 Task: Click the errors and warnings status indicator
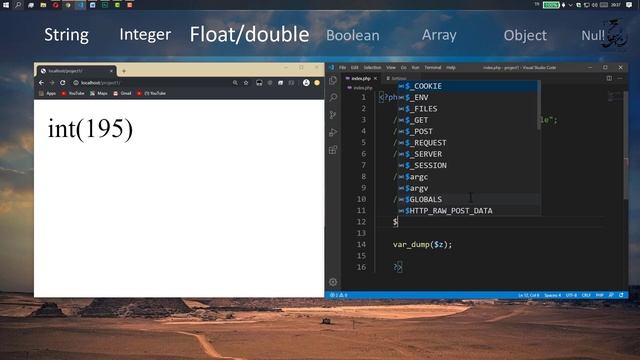pos(339,295)
